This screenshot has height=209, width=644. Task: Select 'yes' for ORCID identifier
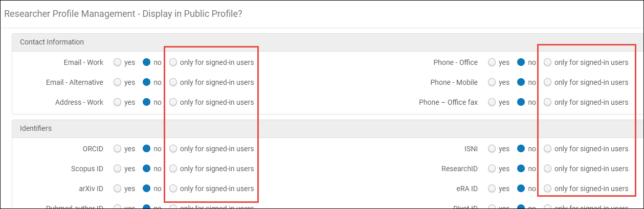pyautogui.click(x=118, y=149)
